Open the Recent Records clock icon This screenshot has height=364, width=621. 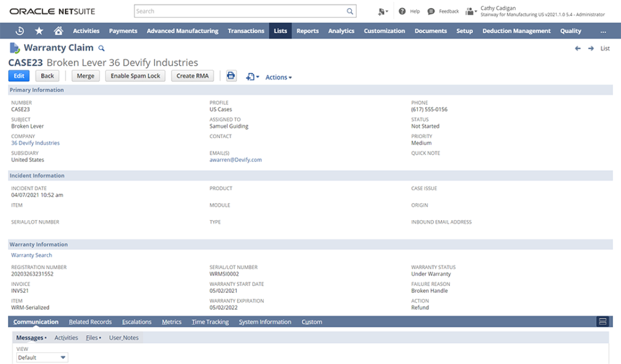20,31
